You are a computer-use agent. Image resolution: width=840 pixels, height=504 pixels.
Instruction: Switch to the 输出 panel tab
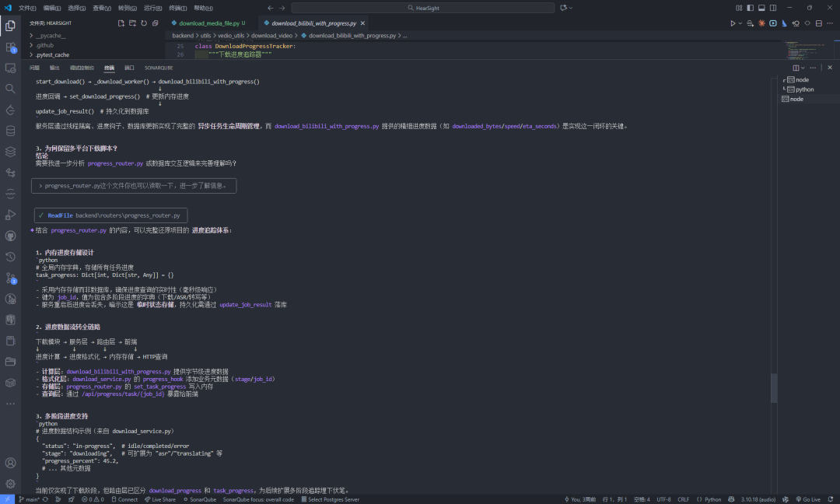click(54, 68)
